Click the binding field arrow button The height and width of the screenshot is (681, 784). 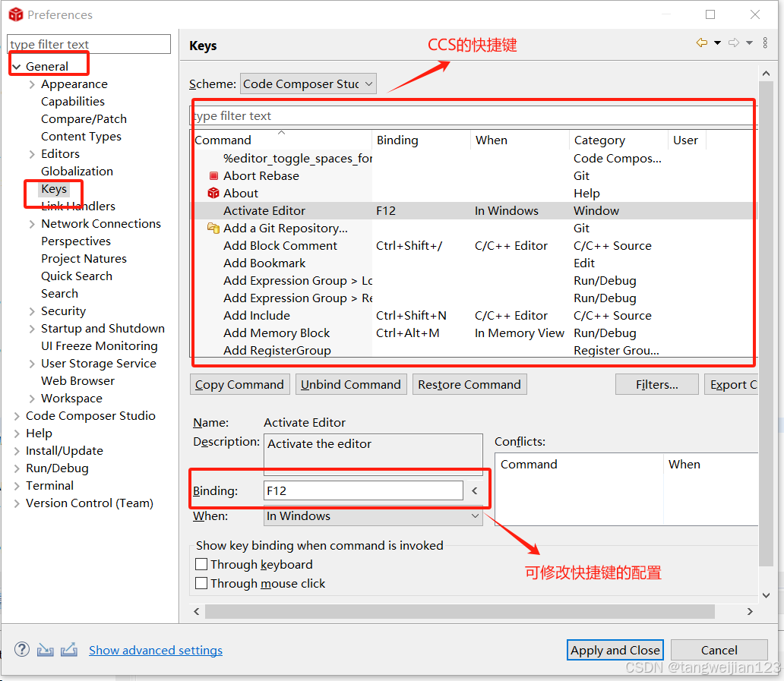pos(475,490)
